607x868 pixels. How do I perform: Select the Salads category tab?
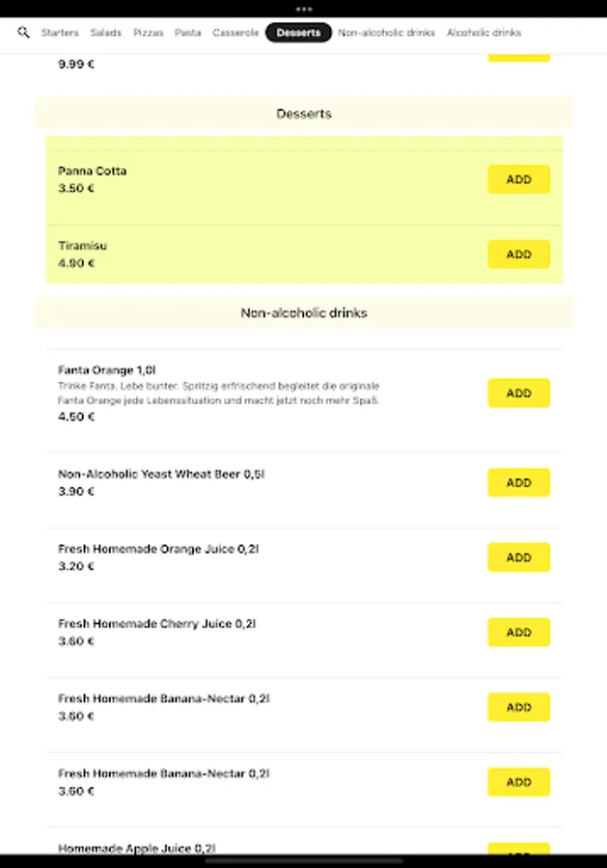coord(106,33)
